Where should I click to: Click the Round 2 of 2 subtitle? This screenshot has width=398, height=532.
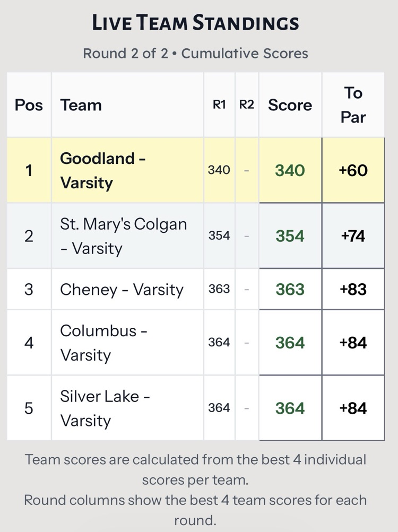(196, 53)
